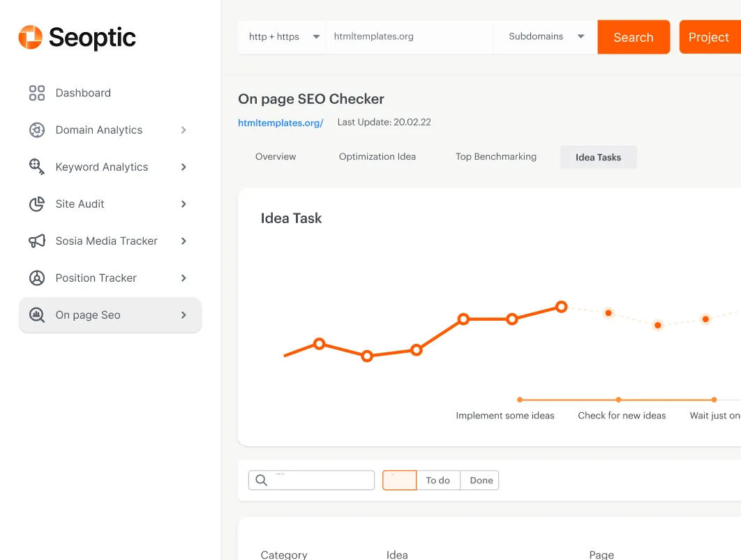Select the highlighted orange filter segment
This screenshot has height=560, width=741.
(x=399, y=480)
